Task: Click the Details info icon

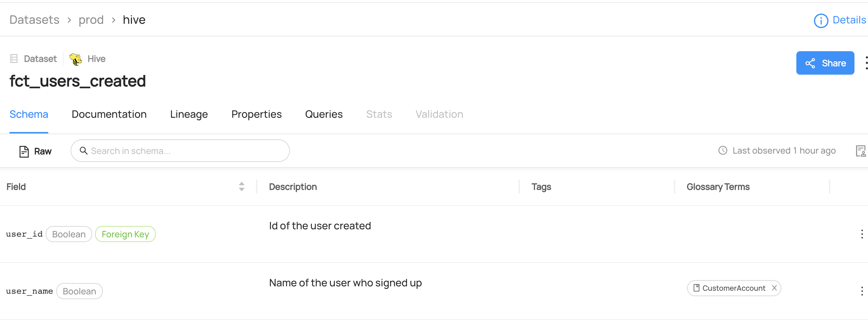Action: [821, 21]
